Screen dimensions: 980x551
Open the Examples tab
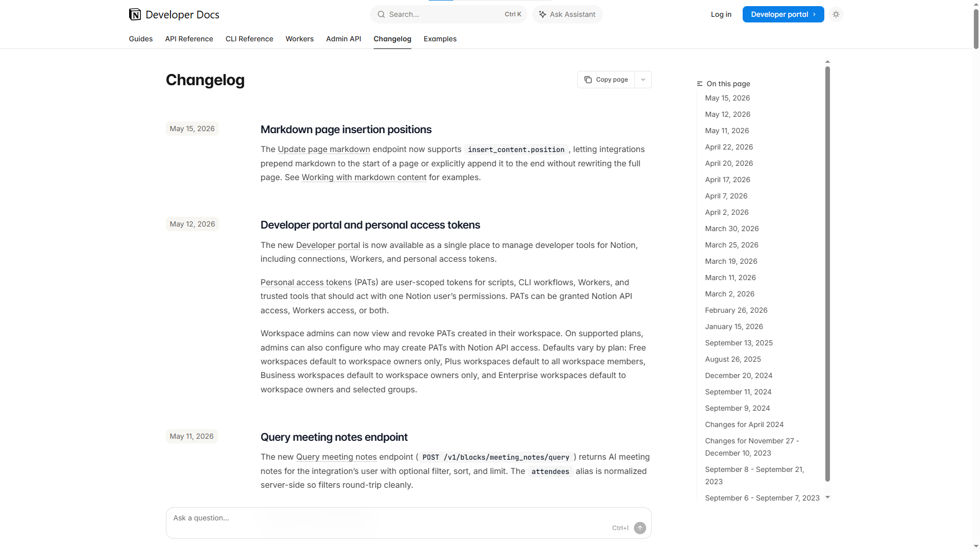[x=440, y=39]
